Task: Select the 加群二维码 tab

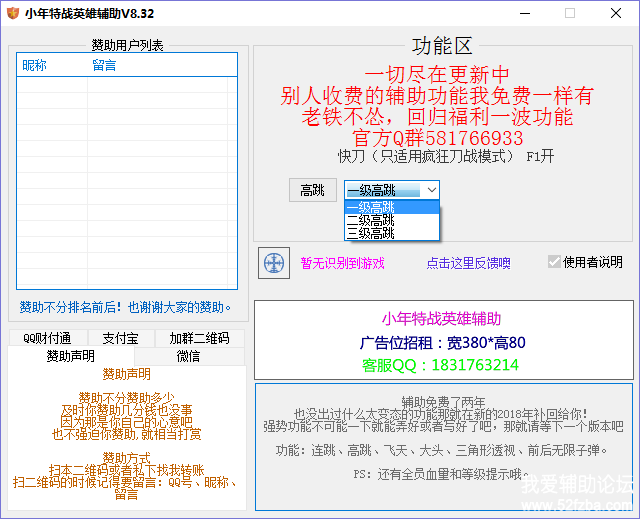Action: pyautogui.click(x=199, y=338)
